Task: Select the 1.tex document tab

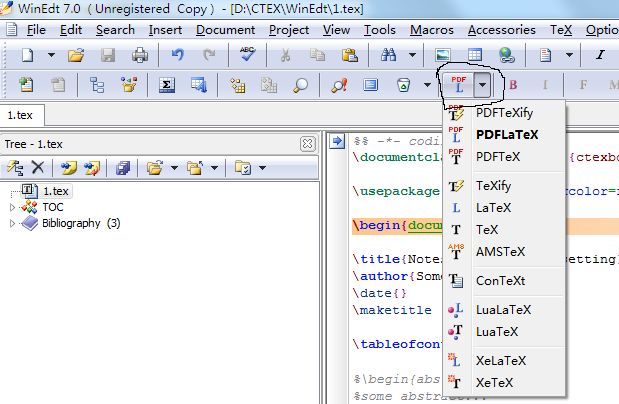Action: (x=21, y=115)
